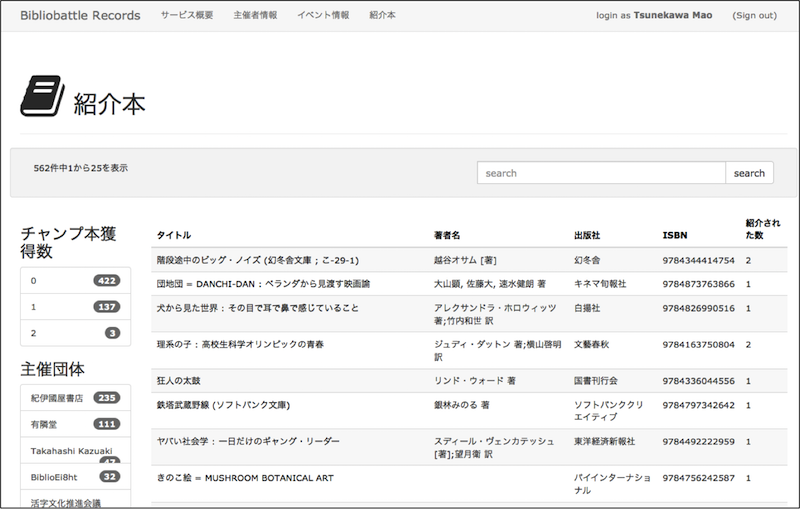Filter by champ count 0 (422)
This screenshot has height=509, width=800.
[76, 281]
